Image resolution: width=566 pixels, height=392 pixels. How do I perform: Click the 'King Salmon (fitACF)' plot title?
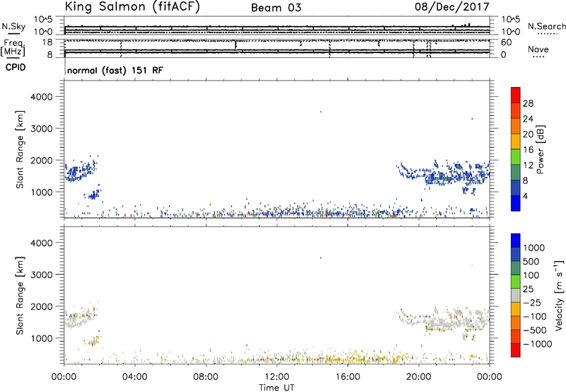132,7
